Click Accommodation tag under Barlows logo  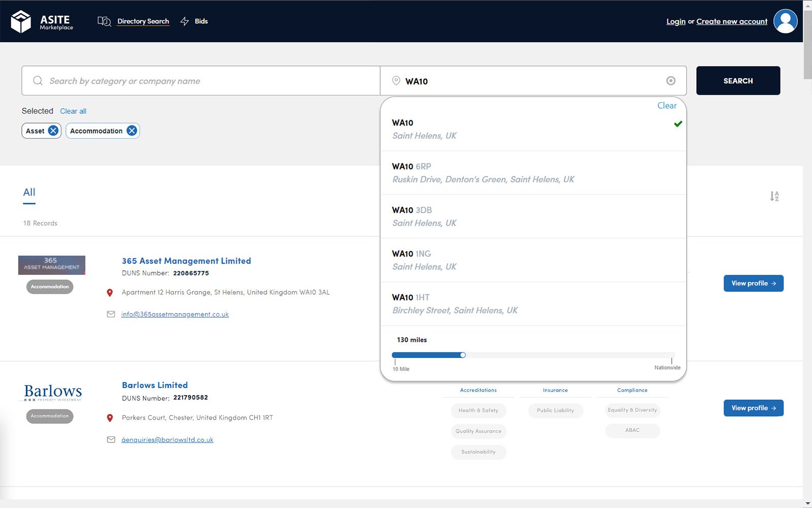point(50,416)
